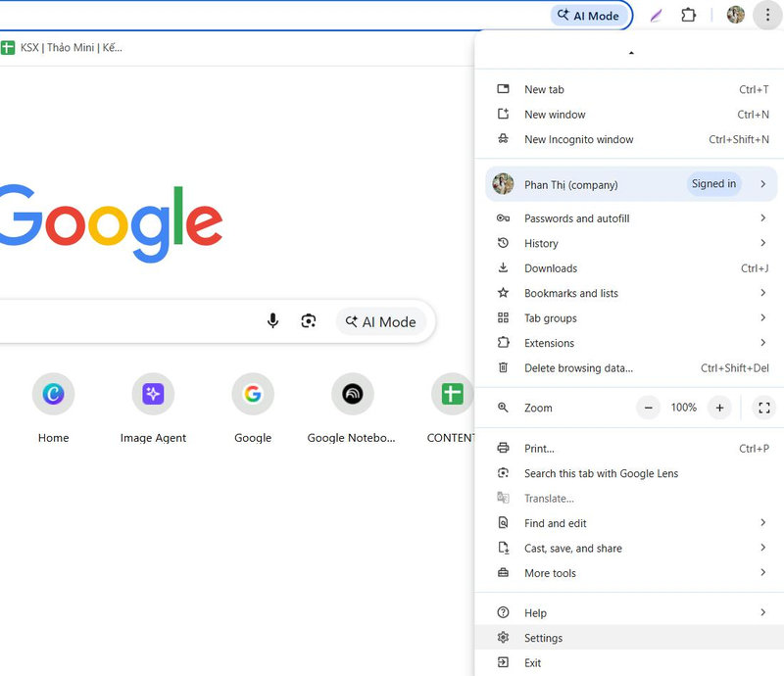The image size is (784, 676).
Task: Click the Incognito spy icon
Action: click(503, 138)
